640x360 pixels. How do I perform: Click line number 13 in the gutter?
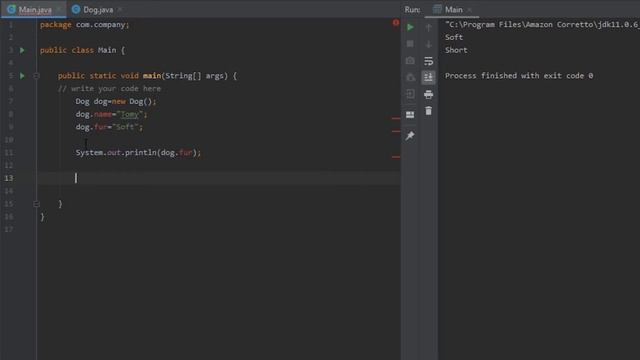click(x=9, y=178)
